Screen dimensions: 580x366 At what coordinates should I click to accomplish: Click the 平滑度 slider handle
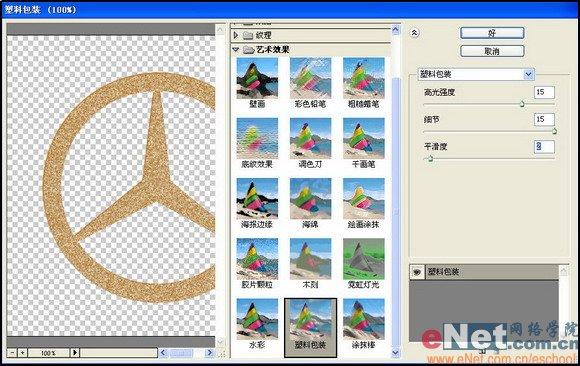[x=430, y=158]
